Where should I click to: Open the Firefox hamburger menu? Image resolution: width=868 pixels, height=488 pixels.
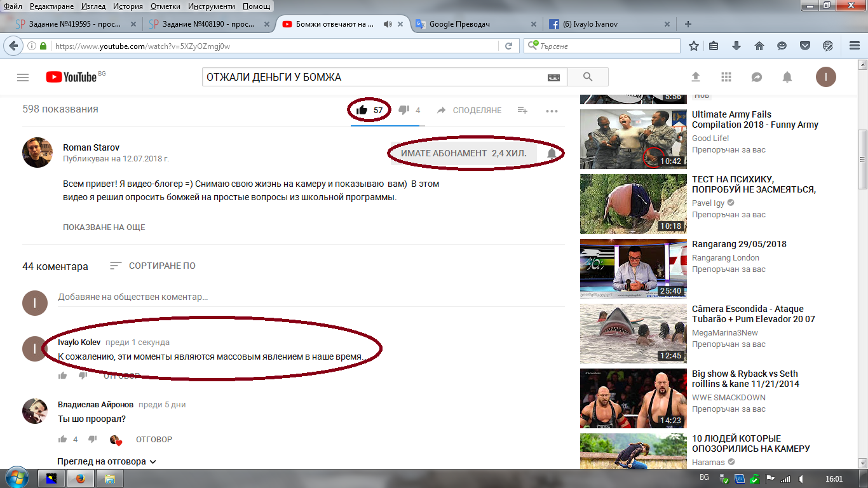pyautogui.click(x=855, y=46)
